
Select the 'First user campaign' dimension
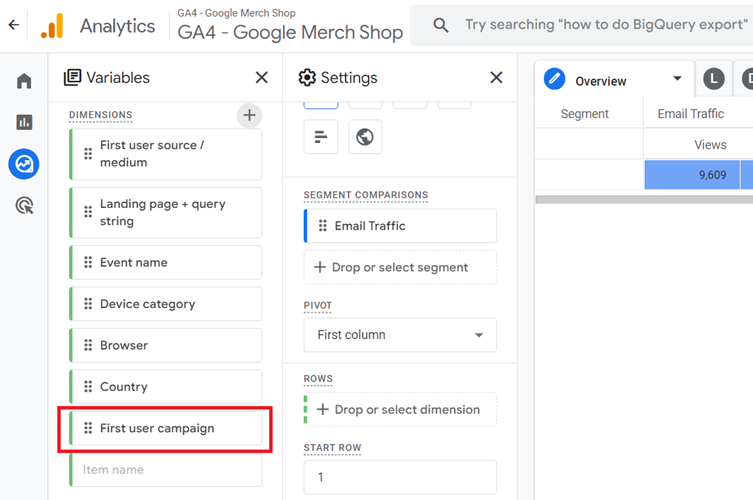click(166, 428)
